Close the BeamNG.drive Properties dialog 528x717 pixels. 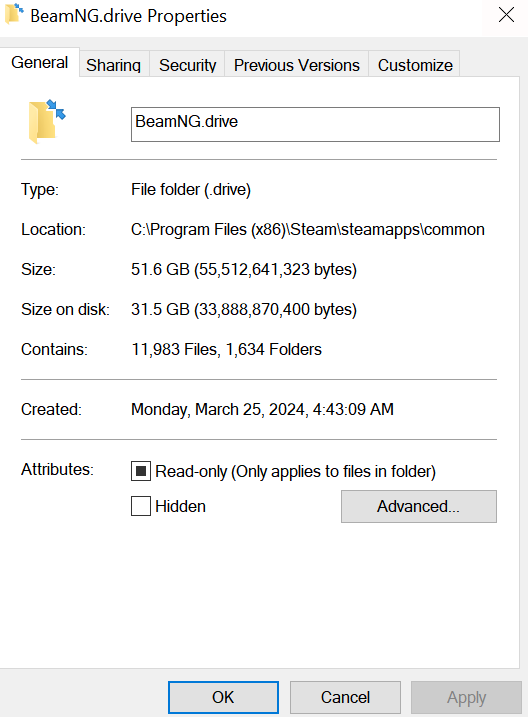click(506, 15)
